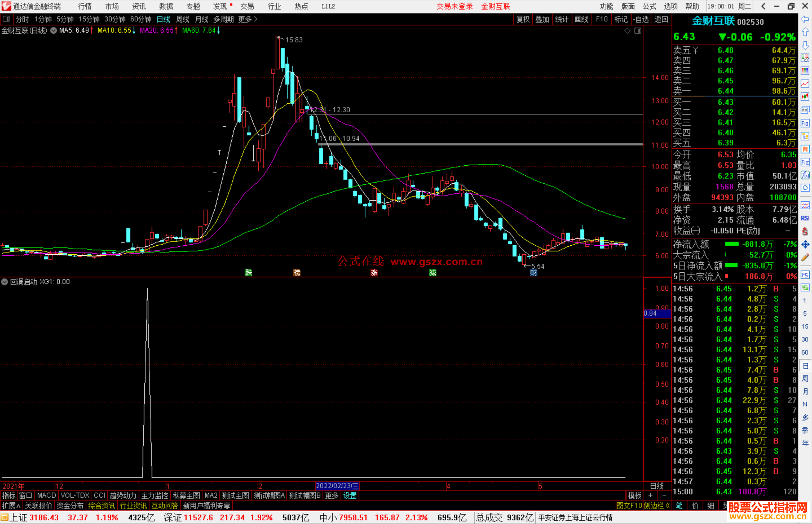
Task: Open the watchlist checklist icon in sidebar
Action: click(805, 58)
